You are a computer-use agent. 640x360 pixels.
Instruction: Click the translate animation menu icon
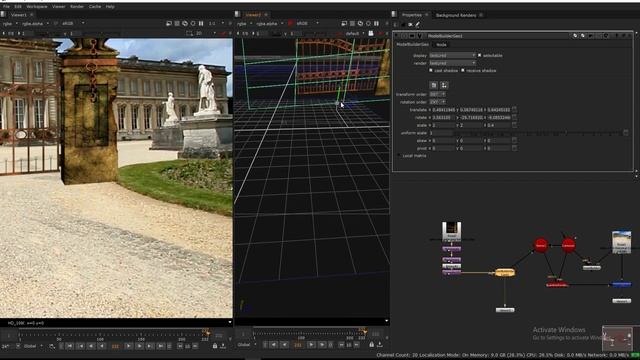(x=514, y=110)
